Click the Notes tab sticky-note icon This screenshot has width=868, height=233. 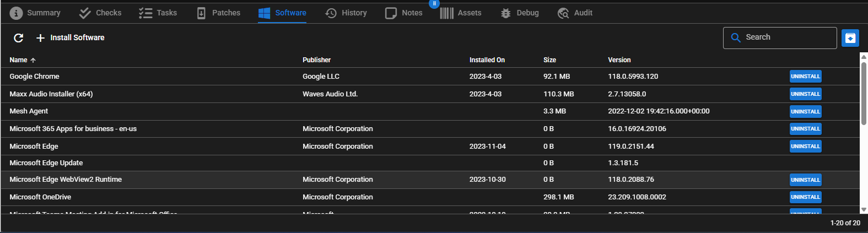391,13
